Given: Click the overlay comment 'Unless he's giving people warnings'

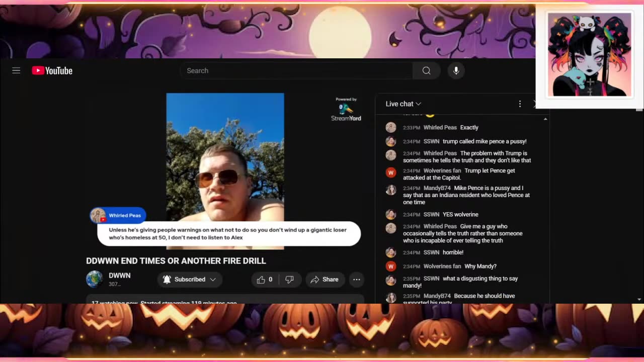Looking at the screenshot, I should [x=228, y=234].
